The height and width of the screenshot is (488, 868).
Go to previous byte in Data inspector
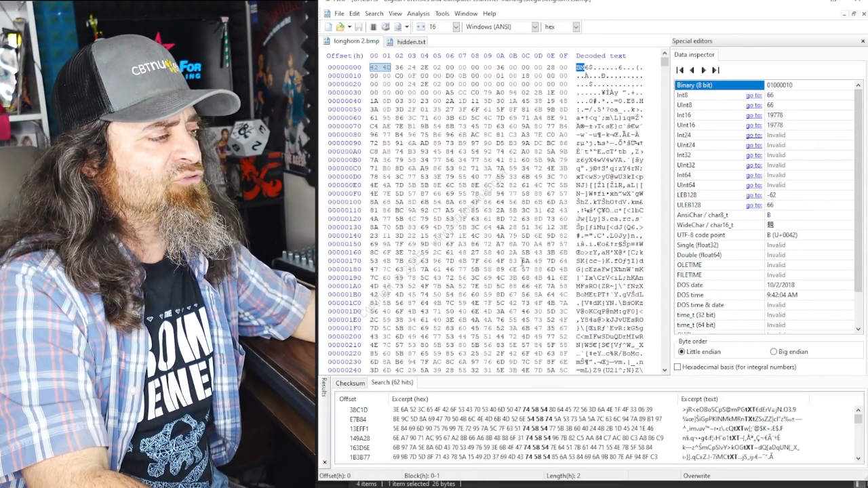tap(692, 70)
